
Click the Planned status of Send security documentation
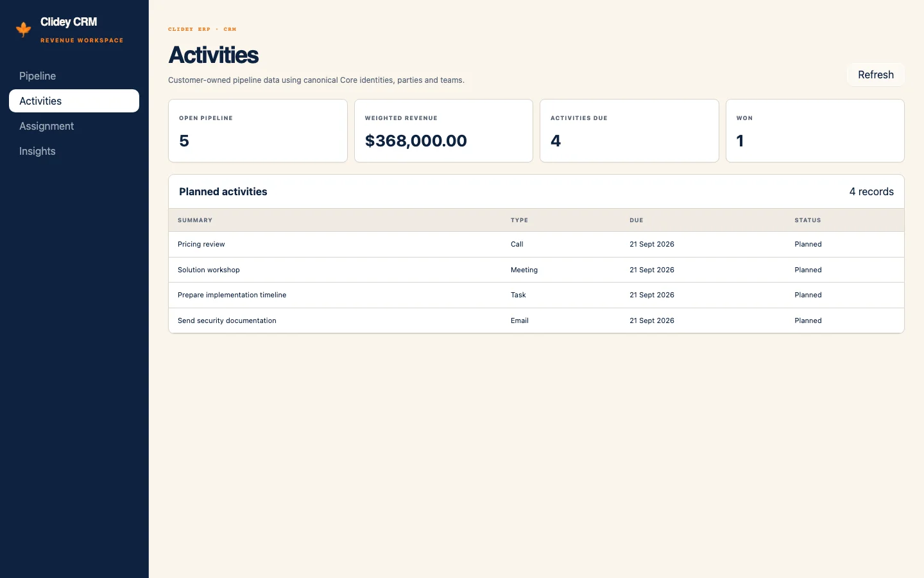point(808,320)
